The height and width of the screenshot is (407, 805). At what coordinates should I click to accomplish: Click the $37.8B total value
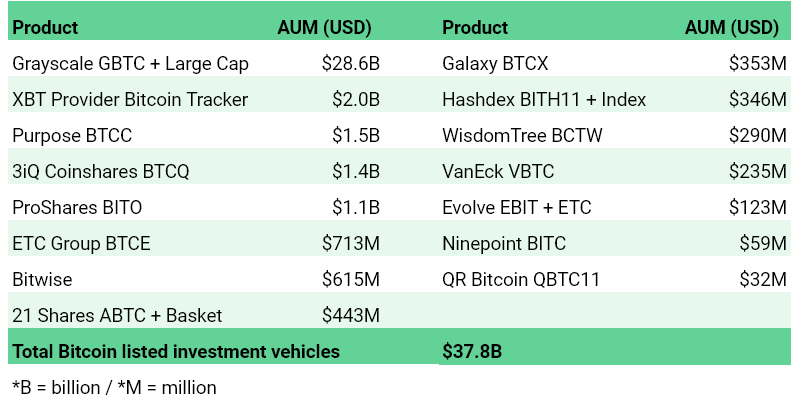coord(471,351)
